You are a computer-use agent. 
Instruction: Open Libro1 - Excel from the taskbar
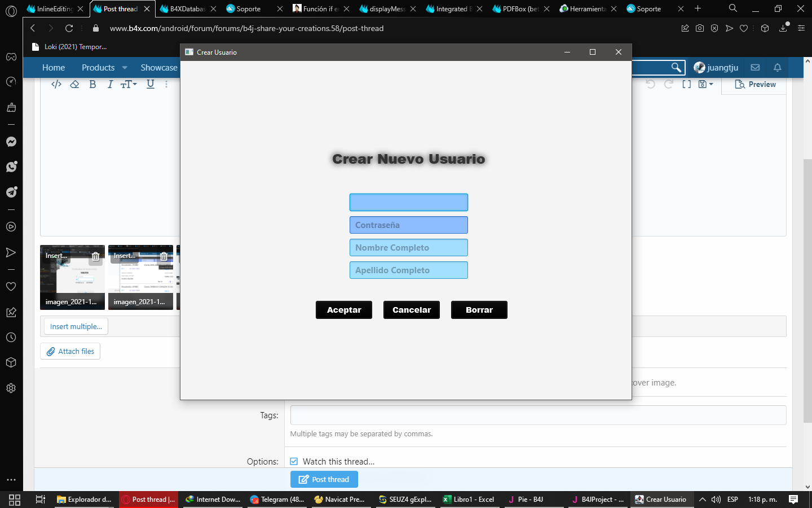point(469,500)
